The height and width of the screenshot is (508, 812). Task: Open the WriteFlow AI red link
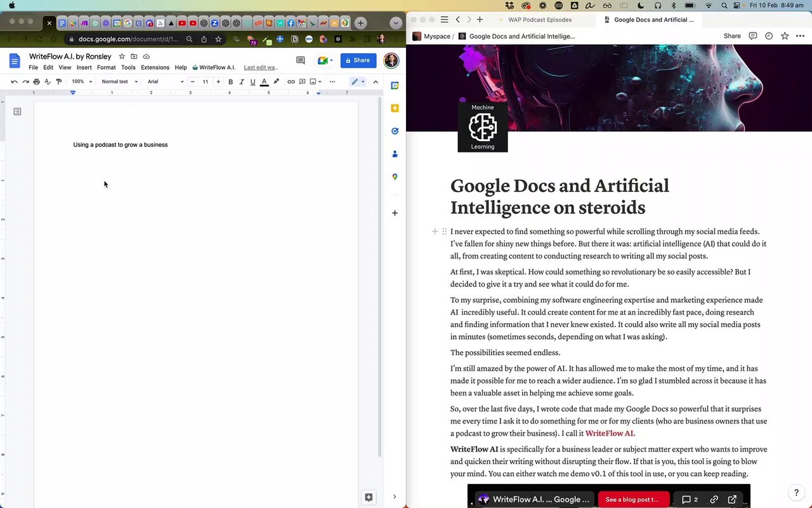click(x=610, y=434)
